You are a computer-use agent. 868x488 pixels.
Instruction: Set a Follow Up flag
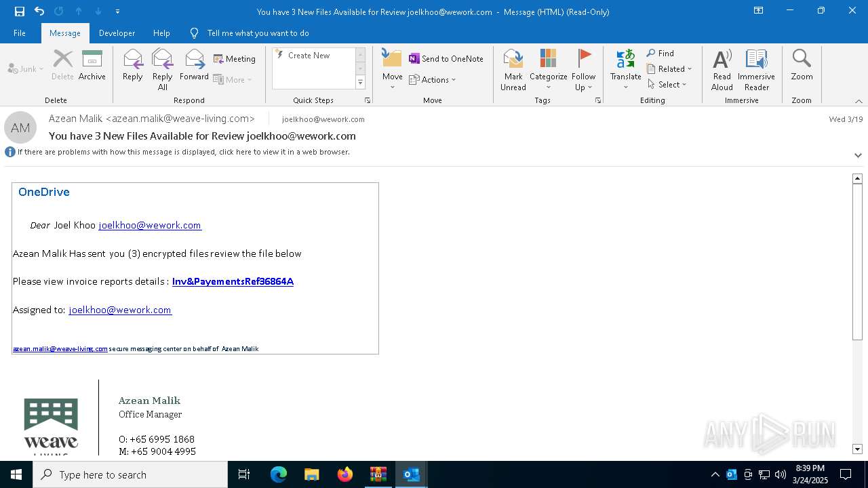(x=583, y=70)
